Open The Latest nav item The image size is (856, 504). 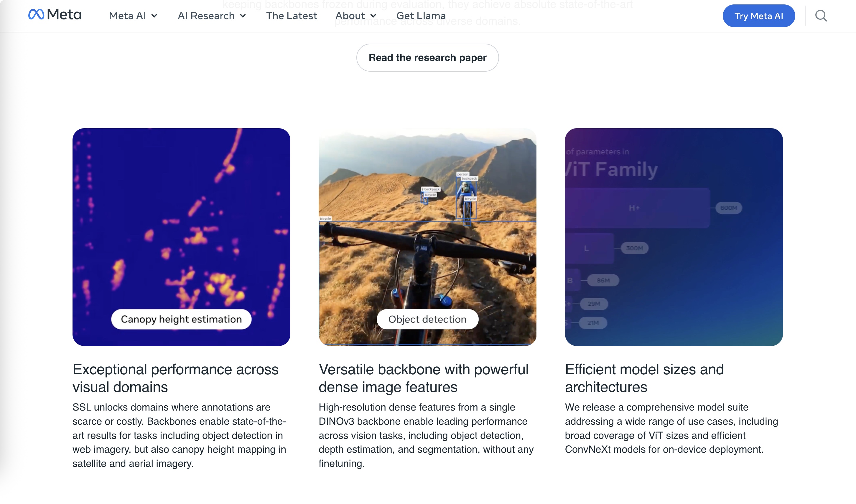coord(292,16)
